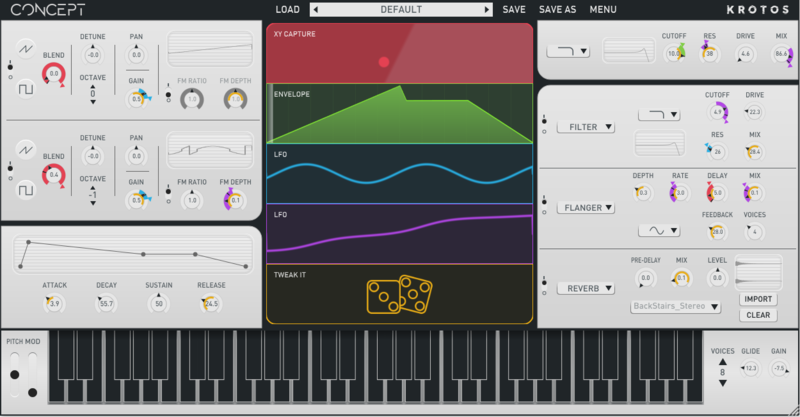Viewport: 800px width, 417px height.
Task: Click top filter Res knob
Action: (709, 53)
